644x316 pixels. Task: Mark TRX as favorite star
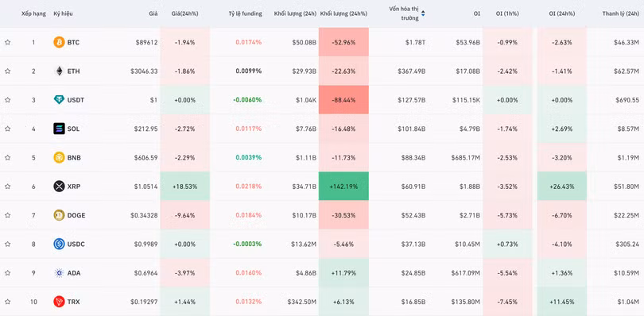tap(8, 302)
